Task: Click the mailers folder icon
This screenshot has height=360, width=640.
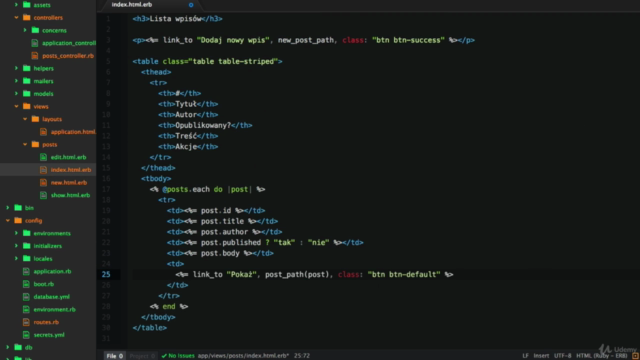Action: (x=27, y=81)
